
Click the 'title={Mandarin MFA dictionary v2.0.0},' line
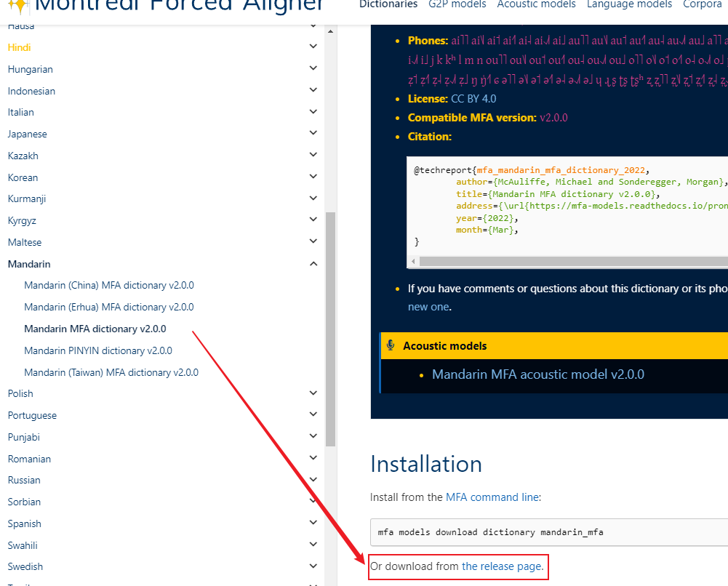[558, 194]
